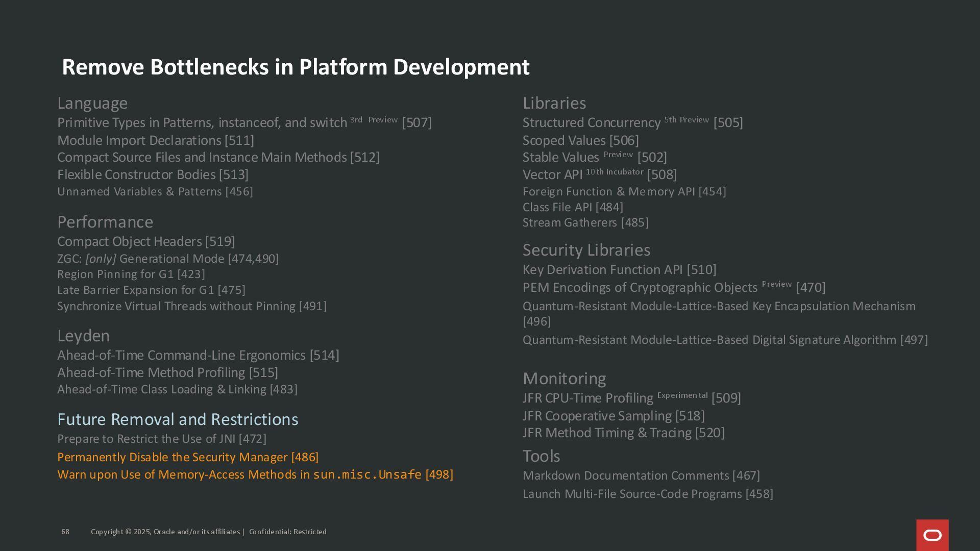This screenshot has width=980, height=551.
Task: Select JFR Method Timing & Tracing [520]
Action: point(623,433)
